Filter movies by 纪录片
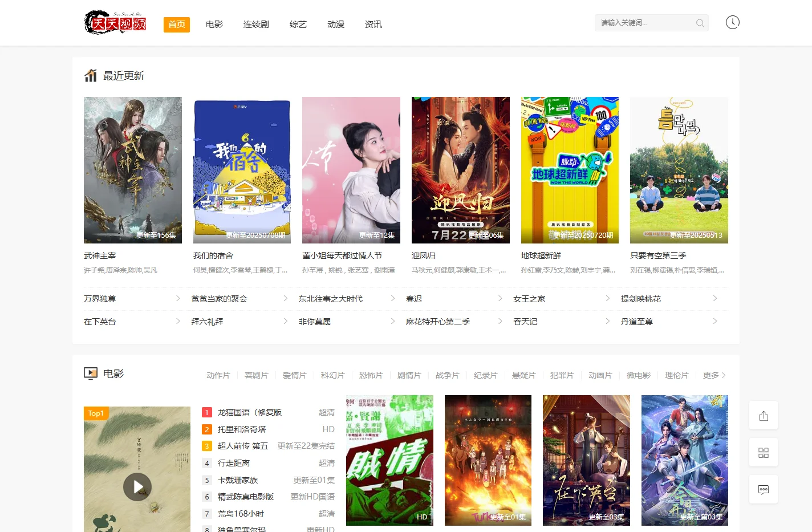The image size is (812, 532). (x=486, y=375)
